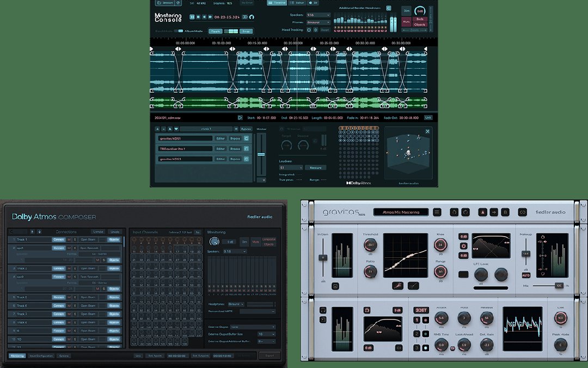
Task: Open the External Output Buffer Size dropdown
Action: click(266, 334)
